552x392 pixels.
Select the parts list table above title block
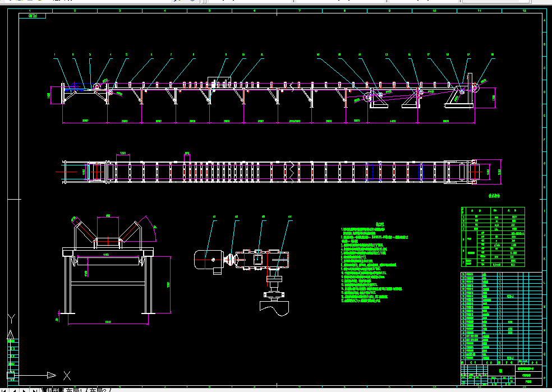502,318
